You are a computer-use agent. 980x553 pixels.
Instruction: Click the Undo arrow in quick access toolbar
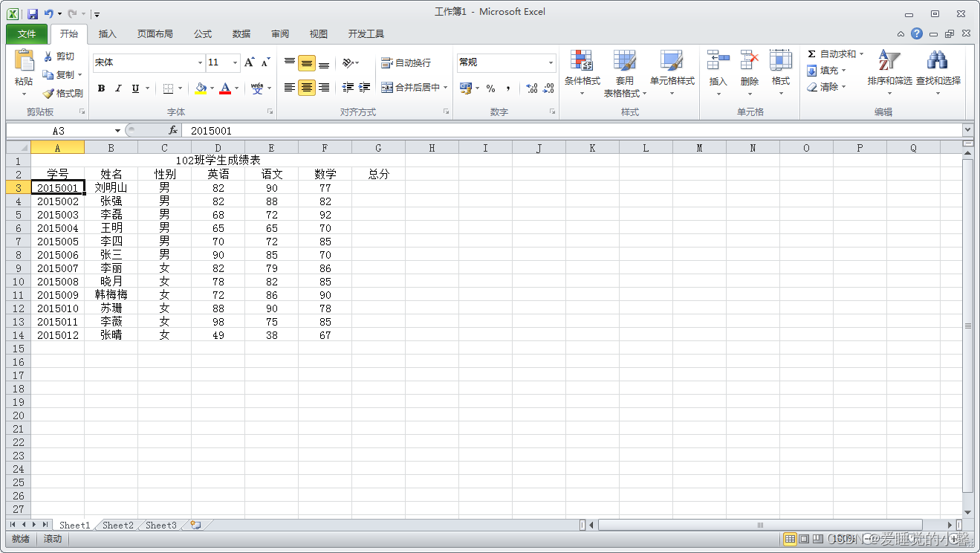49,13
